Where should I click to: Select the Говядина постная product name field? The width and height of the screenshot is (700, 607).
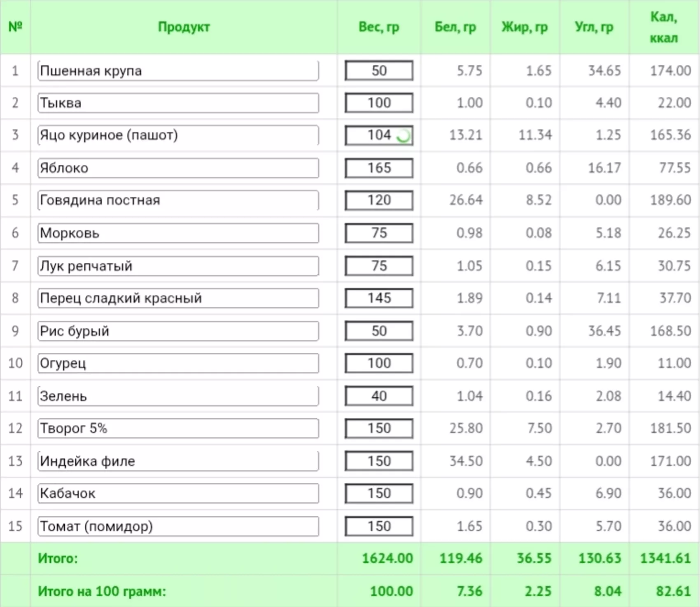178,200
